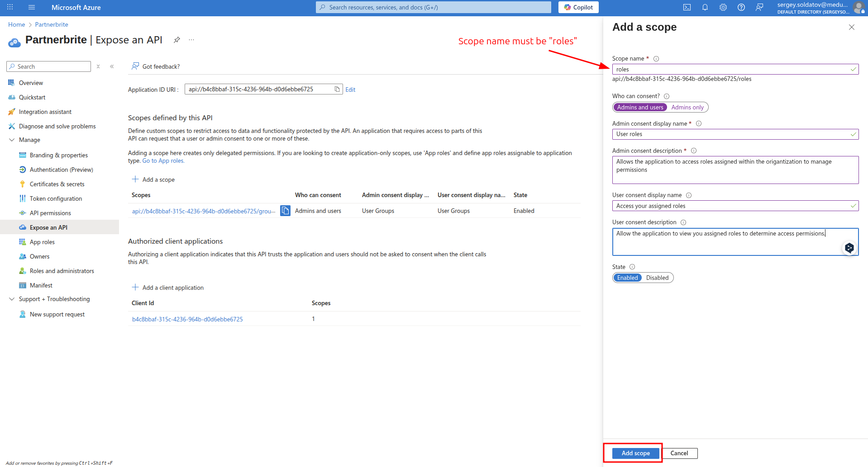Viewport: 868px width, 467px height.
Task: Show info tooltip for Who can consent
Action: (x=667, y=96)
